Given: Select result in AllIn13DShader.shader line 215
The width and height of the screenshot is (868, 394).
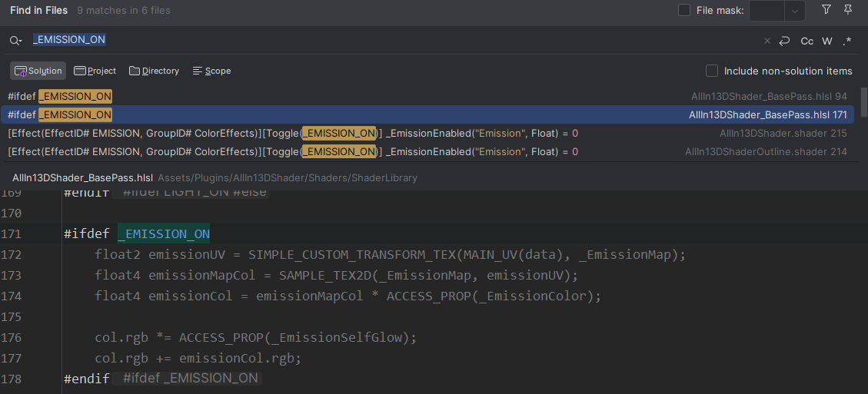Looking at the screenshot, I should tap(427, 134).
